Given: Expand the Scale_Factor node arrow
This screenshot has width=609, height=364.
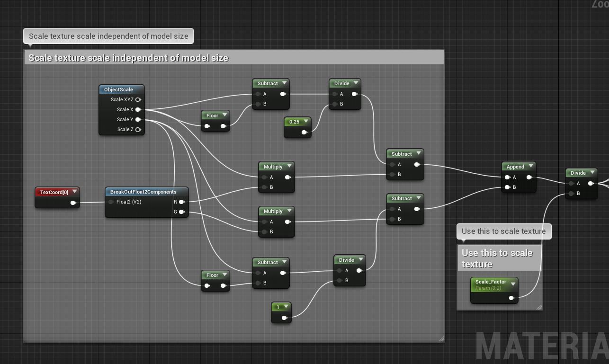Looking at the screenshot, I should (x=513, y=284).
